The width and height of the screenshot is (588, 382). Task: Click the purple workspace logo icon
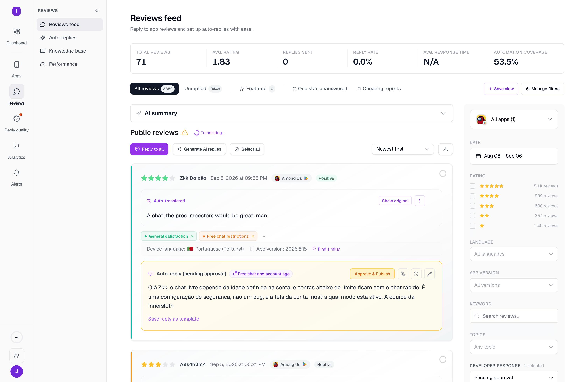[17, 11]
